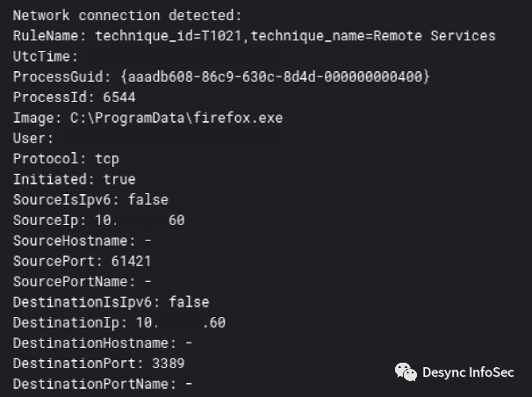This screenshot has width=532, height=397.
Task: Click the 'DestinationIsIpv6: false' line
Action: (x=111, y=302)
